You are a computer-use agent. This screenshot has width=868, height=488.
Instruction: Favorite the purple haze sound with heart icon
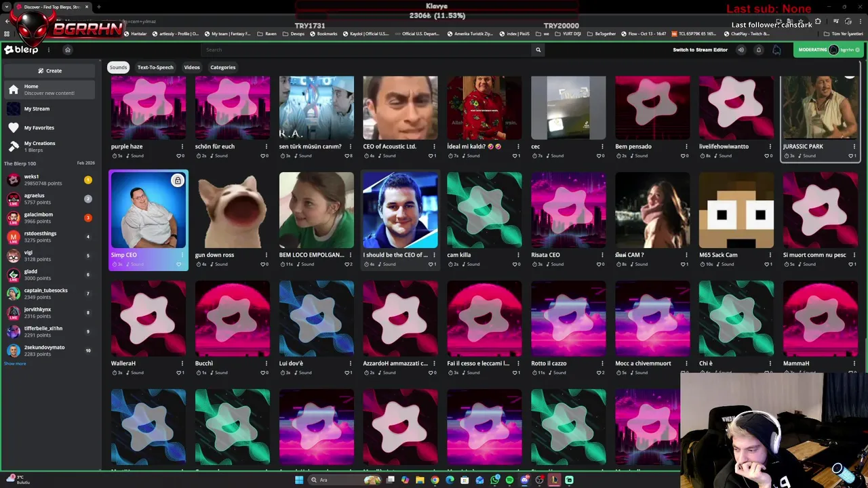point(180,156)
